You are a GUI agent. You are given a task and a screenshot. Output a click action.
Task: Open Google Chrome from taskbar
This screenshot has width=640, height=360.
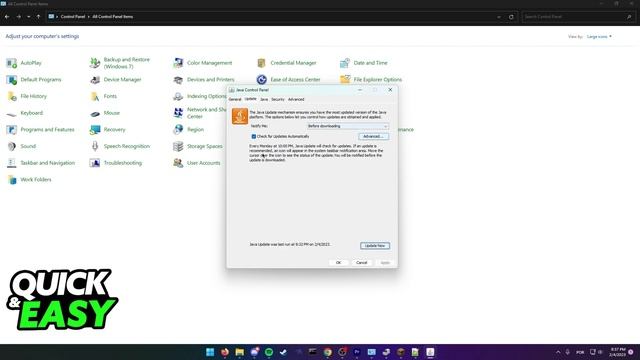(x=328, y=352)
